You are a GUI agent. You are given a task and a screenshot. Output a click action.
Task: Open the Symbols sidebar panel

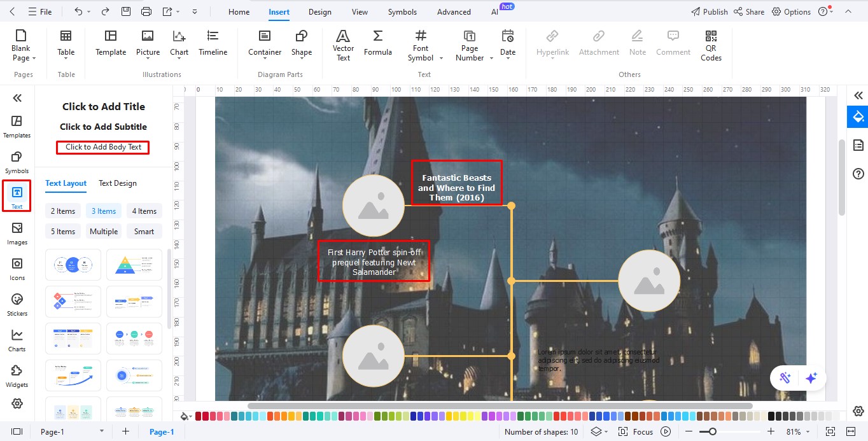click(x=17, y=162)
